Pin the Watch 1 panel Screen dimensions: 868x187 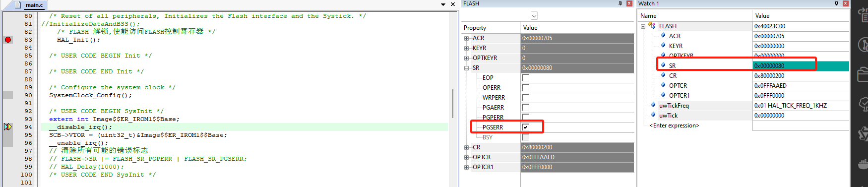(836, 3)
